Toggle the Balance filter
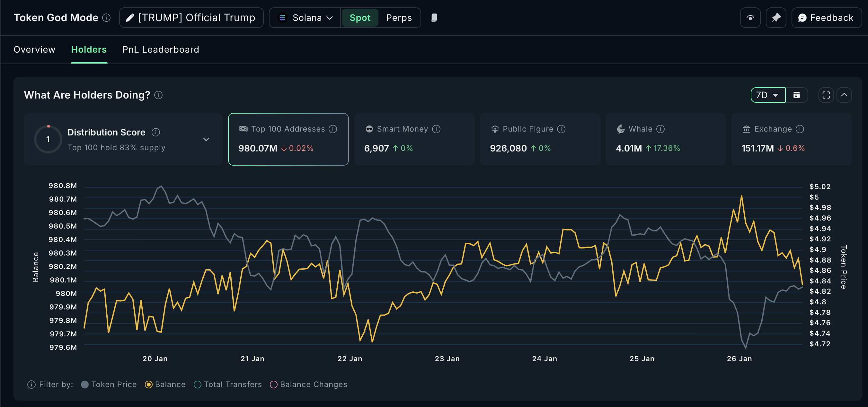The width and height of the screenshot is (868, 407). pyautogui.click(x=149, y=385)
